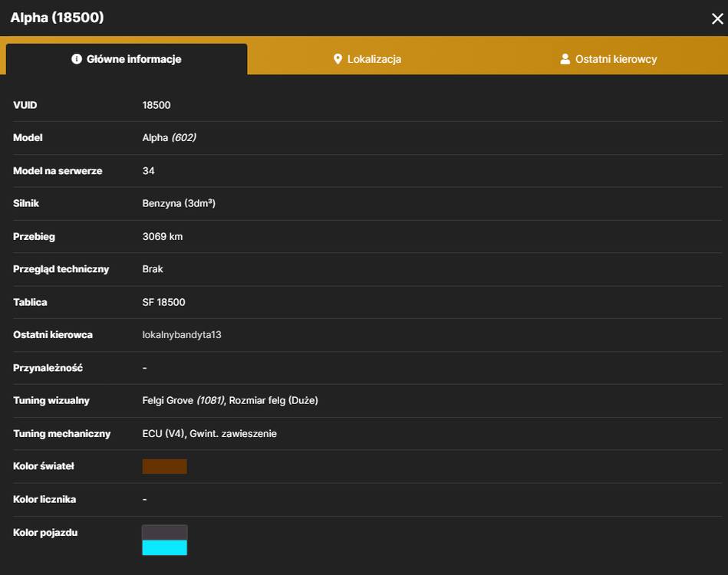Close the Alpha (18500) dialog
This screenshot has width=728, height=575.
717,18
